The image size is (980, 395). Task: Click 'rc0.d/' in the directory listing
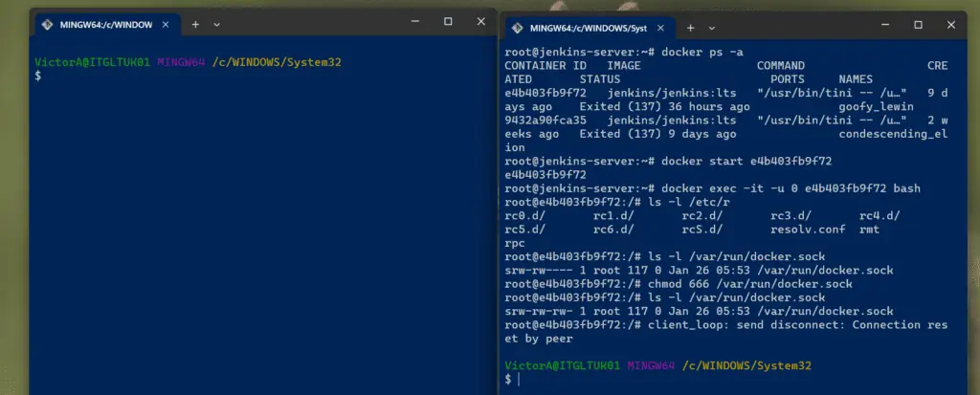[x=525, y=215]
